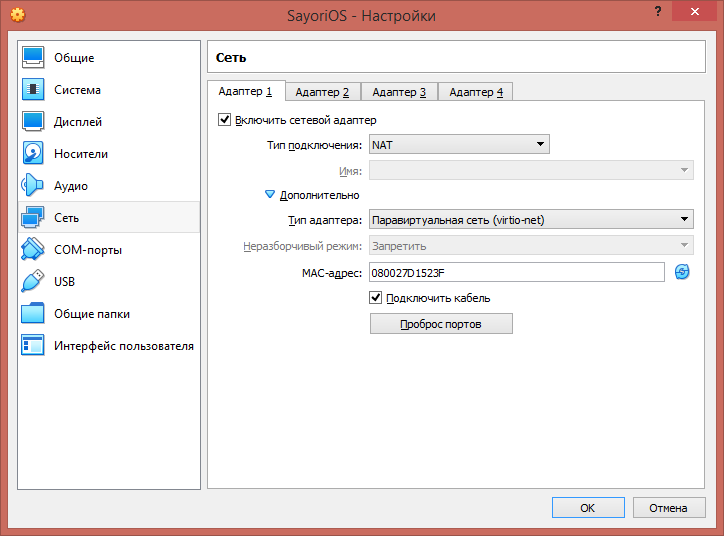This screenshot has height=536, width=724.
Task: Toggle Включить сетевой адаптер checkbox
Action: (x=224, y=120)
